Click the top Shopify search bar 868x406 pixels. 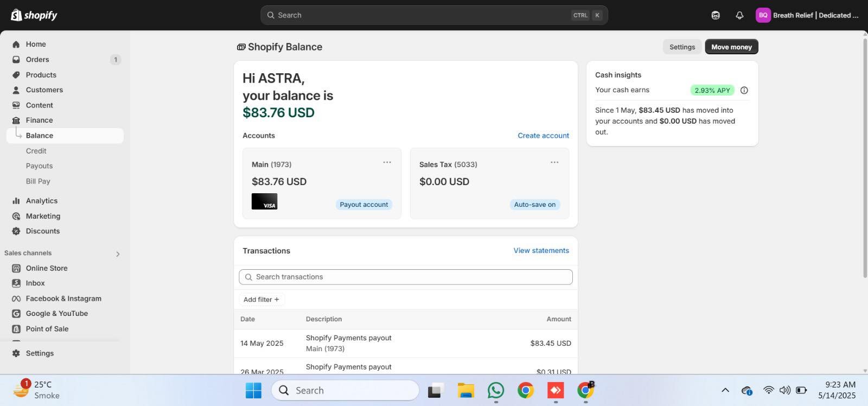(434, 15)
